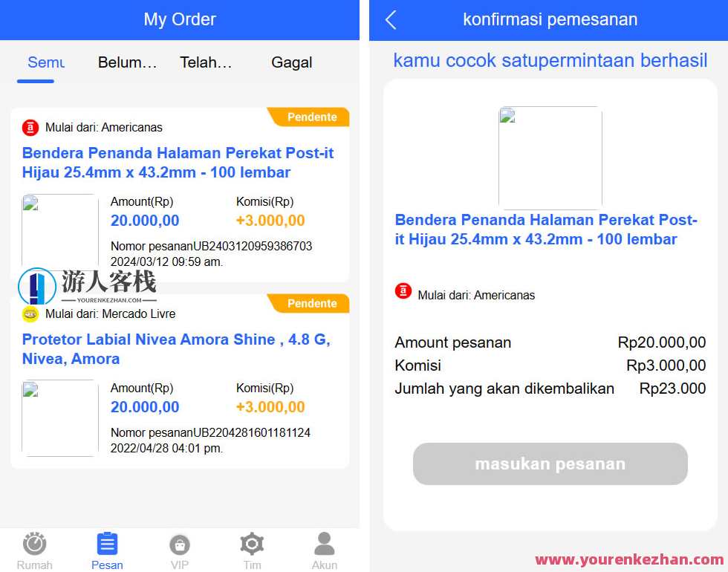The width and height of the screenshot is (728, 572).
Task: Open the Bendera Penanda Halaman order title
Action: pos(178,163)
